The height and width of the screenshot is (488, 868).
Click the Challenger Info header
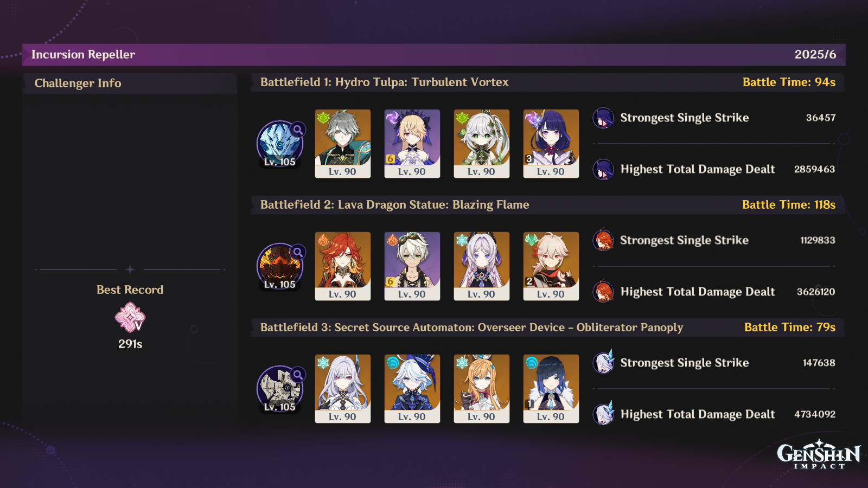[x=78, y=83]
